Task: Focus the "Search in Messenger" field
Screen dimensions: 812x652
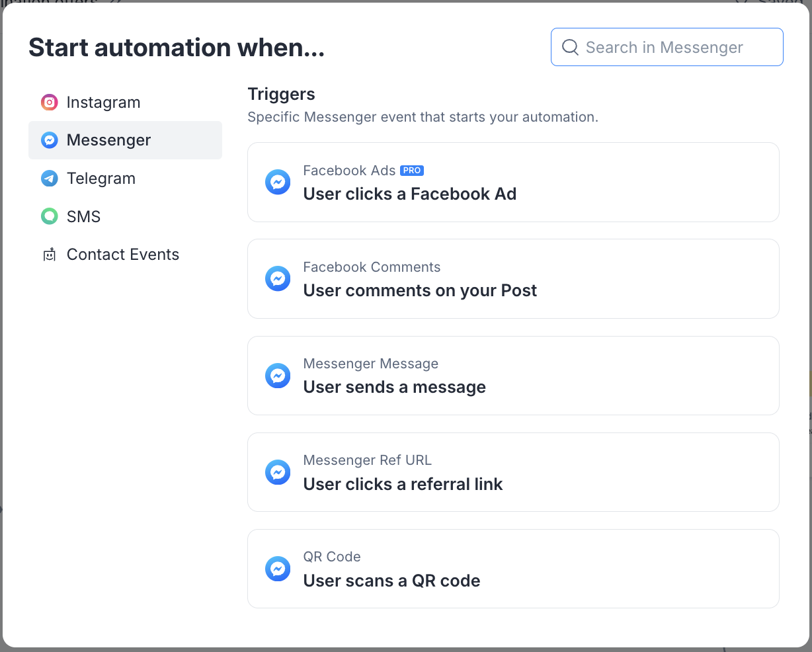Action: 674,47
